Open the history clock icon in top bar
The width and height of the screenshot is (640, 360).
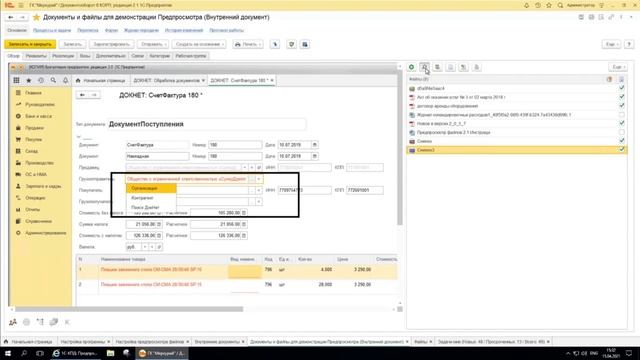coord(538,5)
